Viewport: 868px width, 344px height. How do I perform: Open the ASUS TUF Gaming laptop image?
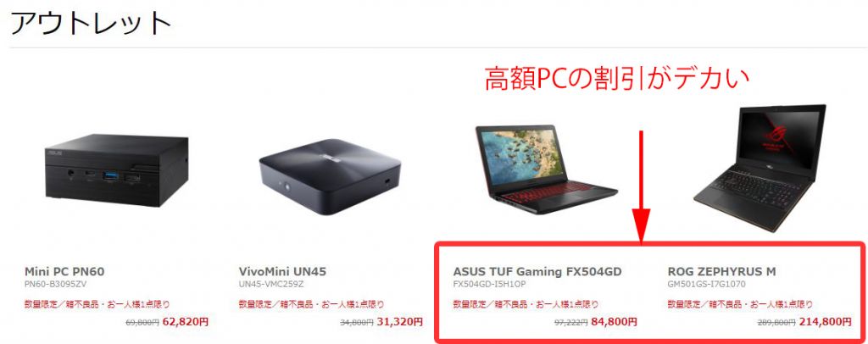pos(546,165)
